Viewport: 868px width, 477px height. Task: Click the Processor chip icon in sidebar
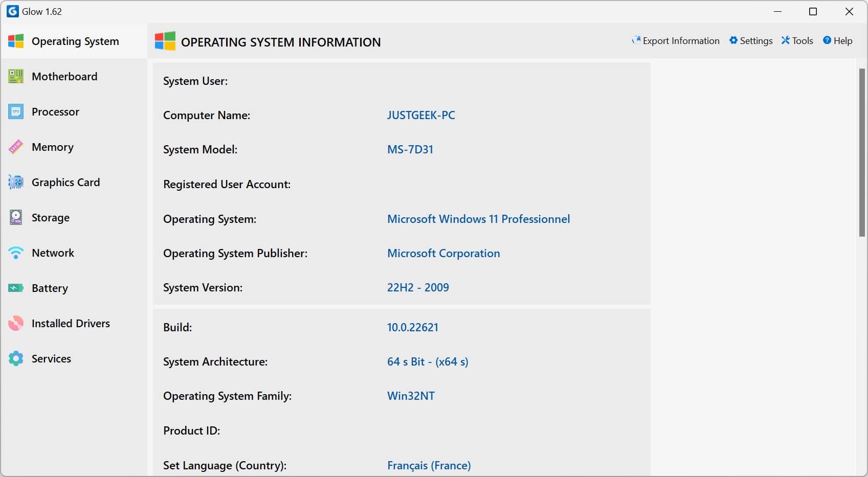click(16, 111)
